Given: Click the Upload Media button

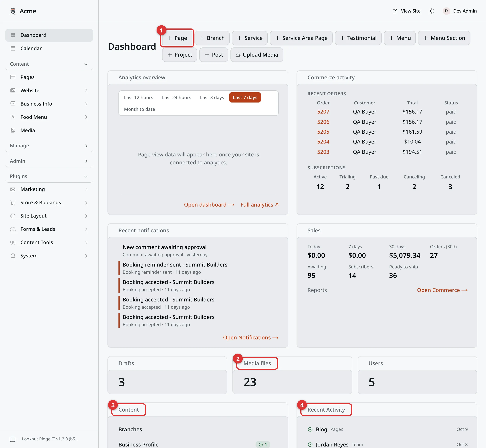Looking at the screenshot, I should pyautogui.click(x=257, y=55).
